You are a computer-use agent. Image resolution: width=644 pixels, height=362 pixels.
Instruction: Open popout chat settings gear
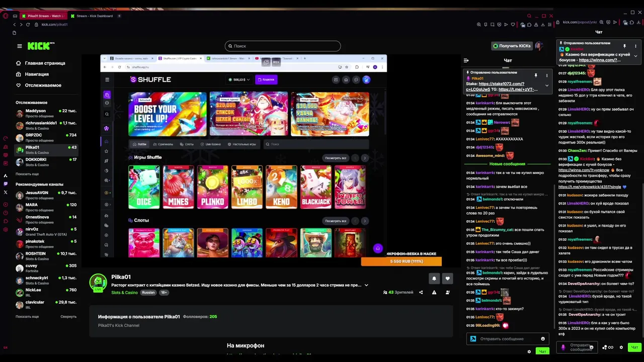[x=621, y=347]
